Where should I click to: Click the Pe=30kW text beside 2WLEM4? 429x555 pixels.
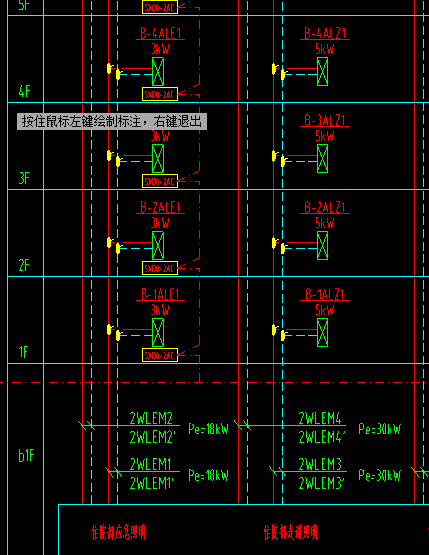(379, 429)
